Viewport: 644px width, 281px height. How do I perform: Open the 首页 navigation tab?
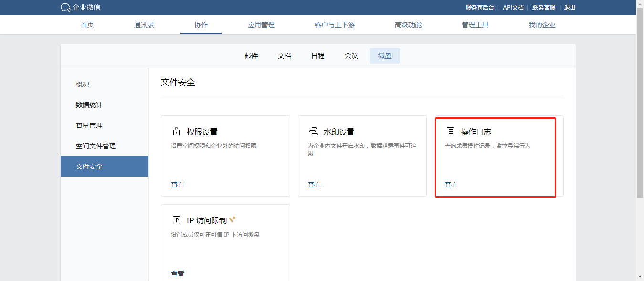tap(87, 25)
